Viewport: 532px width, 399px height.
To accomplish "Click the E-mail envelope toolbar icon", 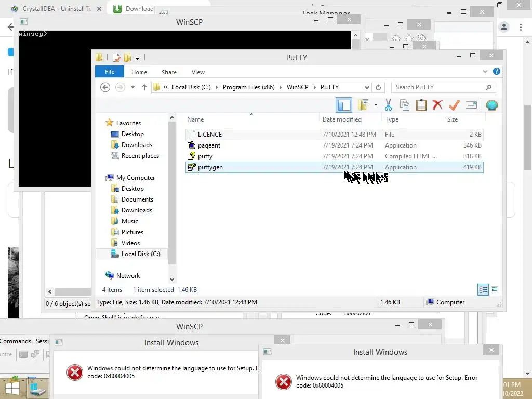I will [471, 105].
